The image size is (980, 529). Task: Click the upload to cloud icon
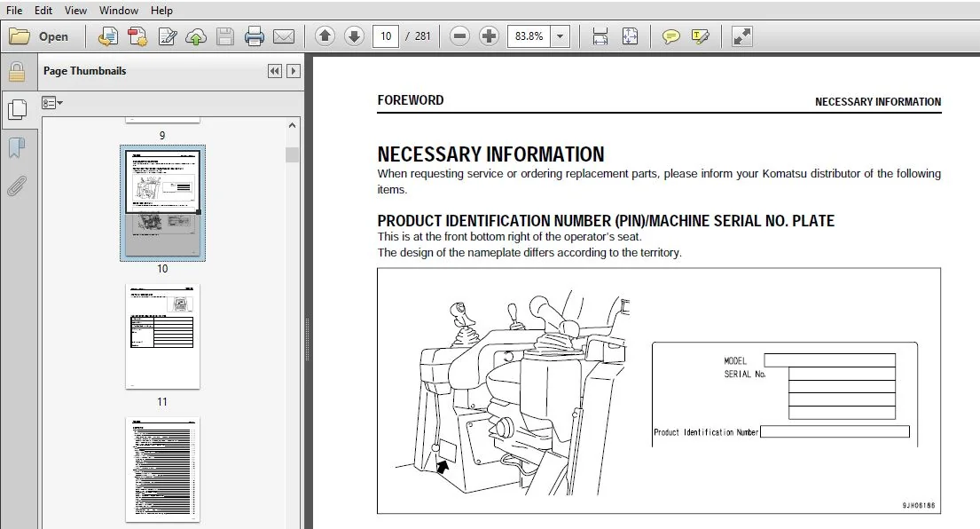pos(196,36)
